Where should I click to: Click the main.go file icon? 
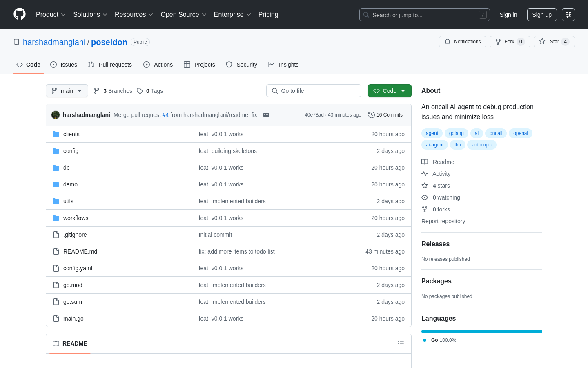click(56, 319)
